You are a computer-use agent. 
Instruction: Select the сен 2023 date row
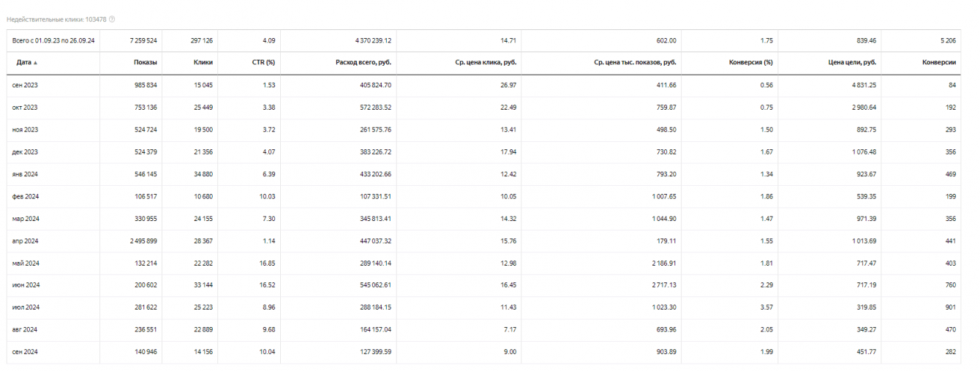coord(26,86)
